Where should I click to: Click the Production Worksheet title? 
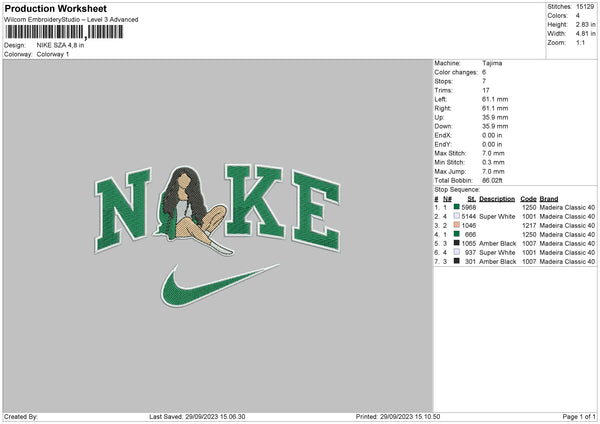[47, 8]
